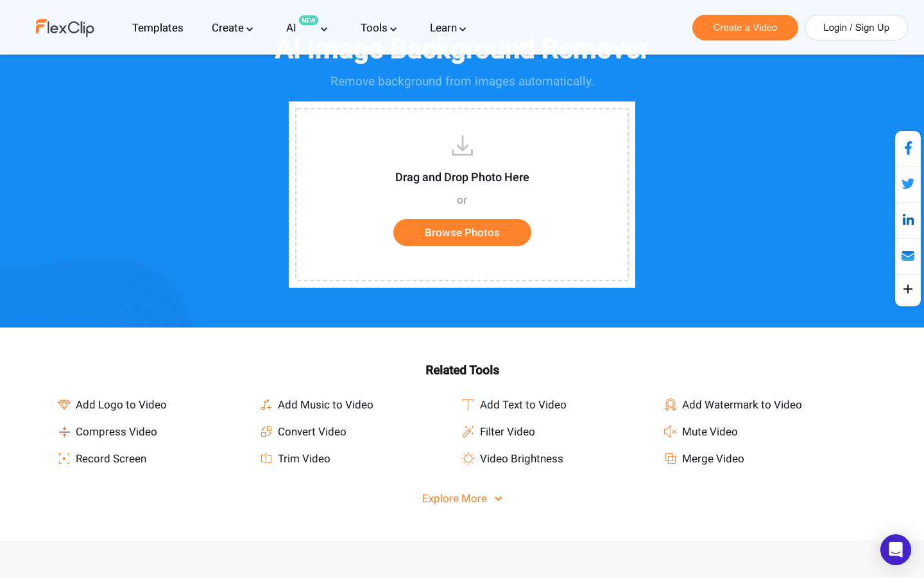Select the Filter Video icon
Image resolution: width=924 pixels, height=578 pixels.
(468, 432)
